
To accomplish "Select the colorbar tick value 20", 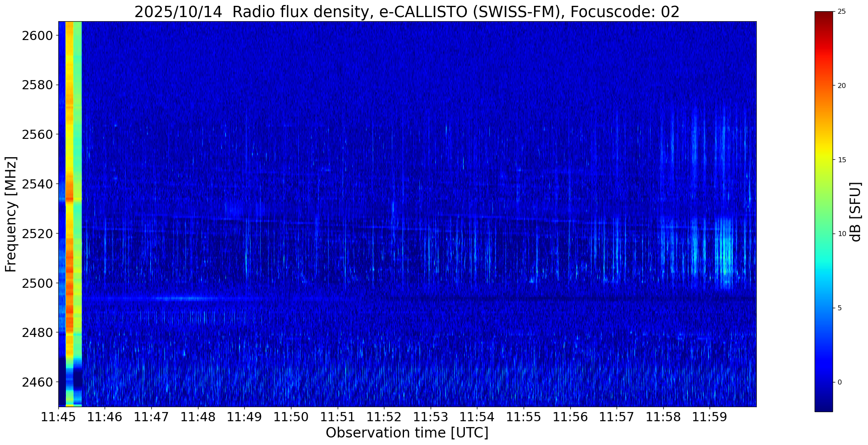I will (x=842, y=86).
